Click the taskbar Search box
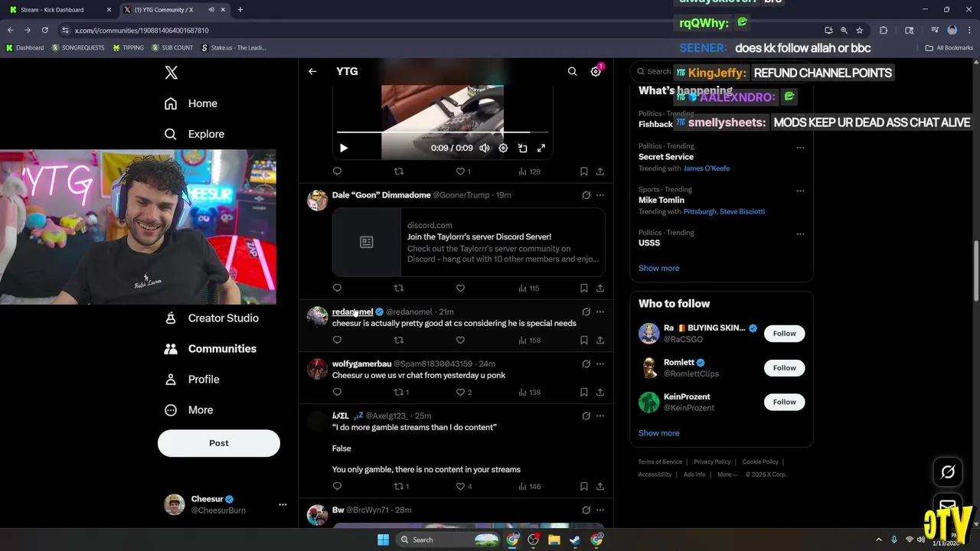 tap(448, 540)
